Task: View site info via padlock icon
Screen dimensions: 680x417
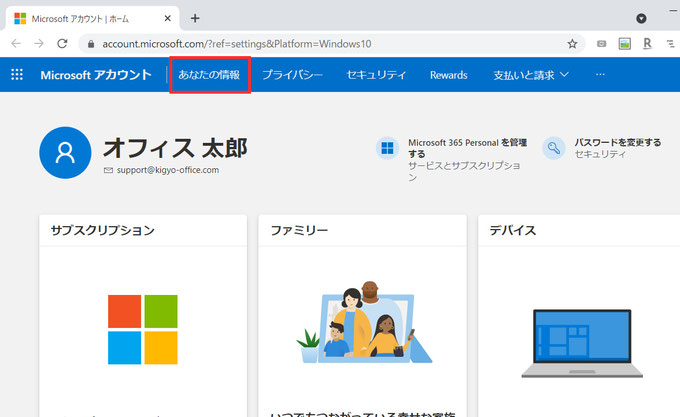Action: [x=91, y=44]
